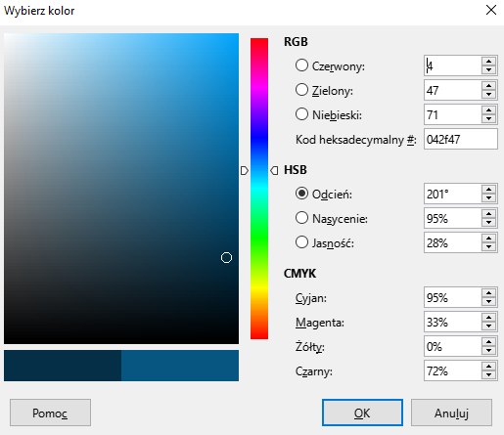Click the Anuluj button

pyautogui.click(x=451, y=413)
